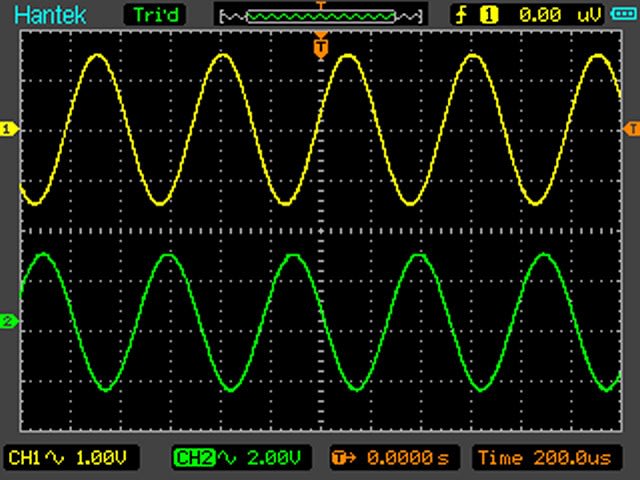
Task: Click the yellow channel 1 ground marker
Action: click(x=9, y=130)
